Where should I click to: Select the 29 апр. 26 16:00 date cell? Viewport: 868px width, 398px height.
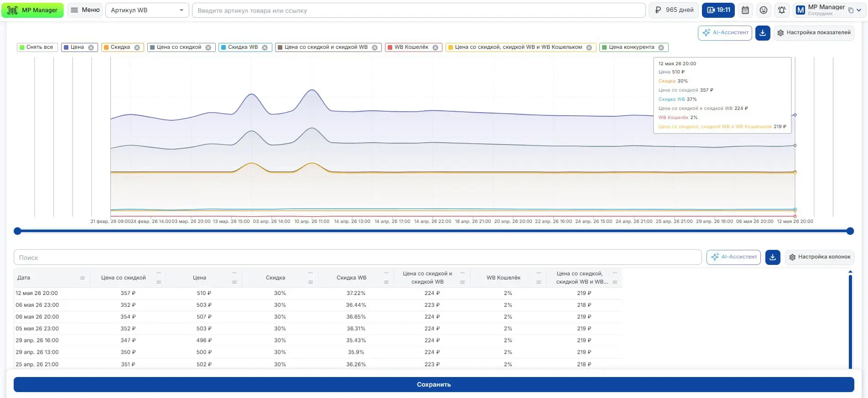(x=37, y=341)
